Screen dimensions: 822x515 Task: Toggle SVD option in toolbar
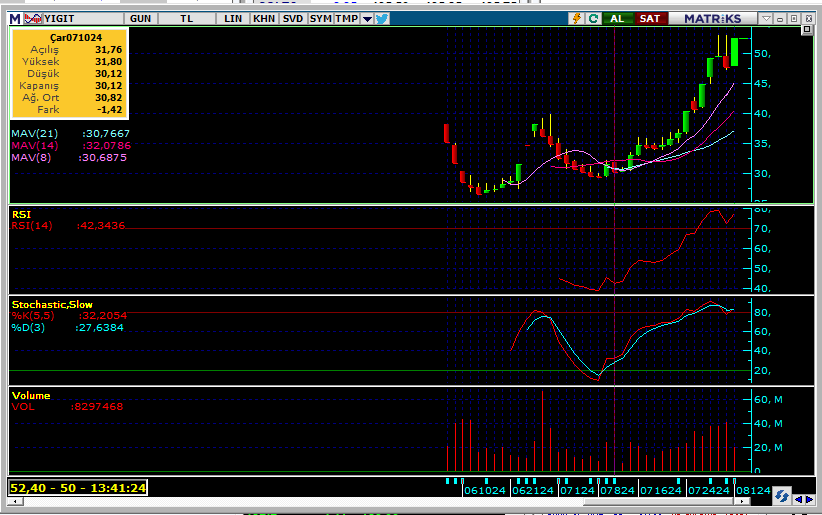click(293, 18)
